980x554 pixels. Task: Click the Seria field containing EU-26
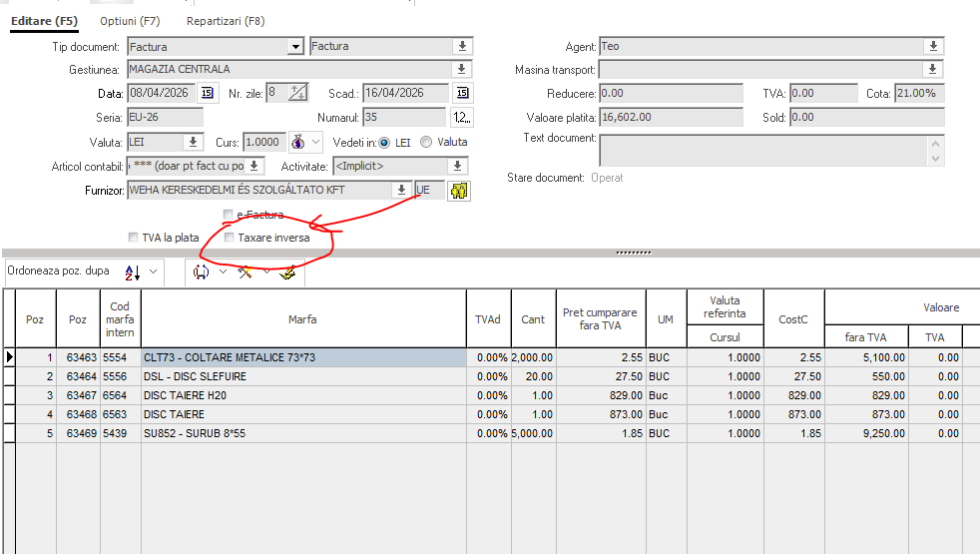pos(166,117)
